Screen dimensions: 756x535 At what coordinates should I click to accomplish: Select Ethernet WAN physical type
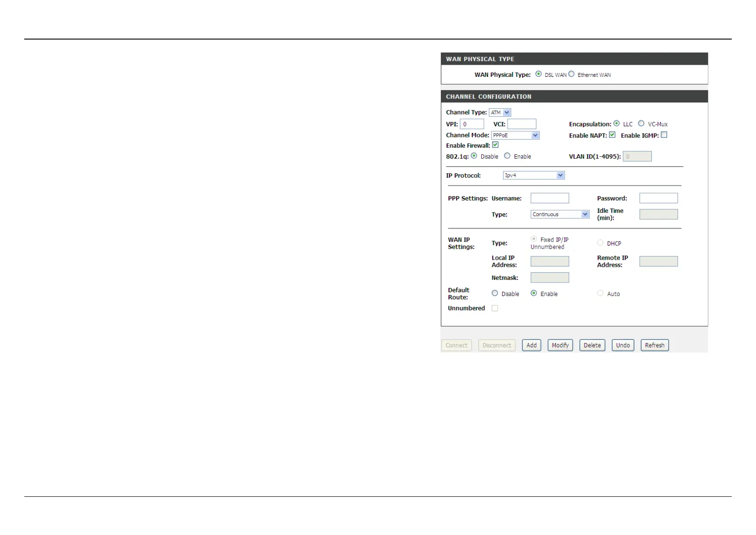click(571, 74)
